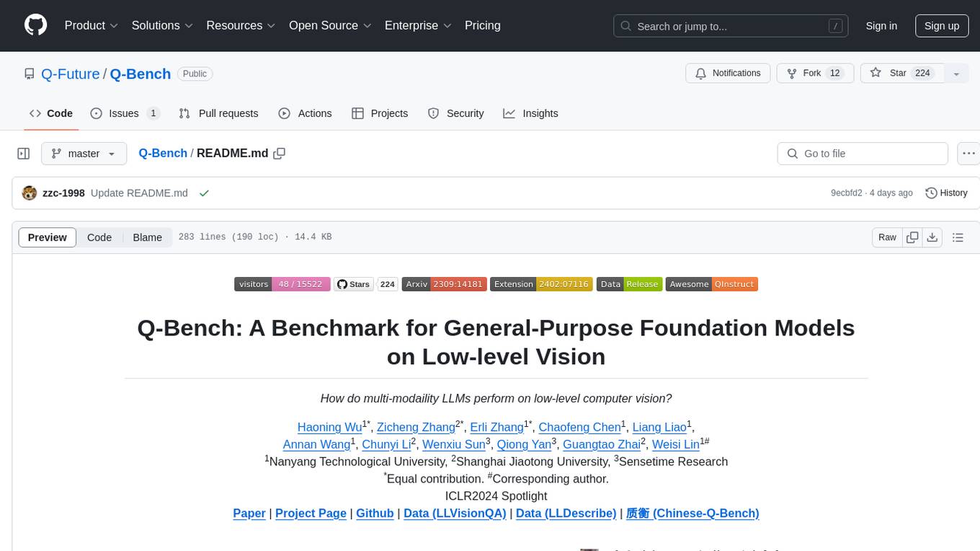Switch to the Code tab
Viewport: 980px width, 551px height.
[51, 113]
